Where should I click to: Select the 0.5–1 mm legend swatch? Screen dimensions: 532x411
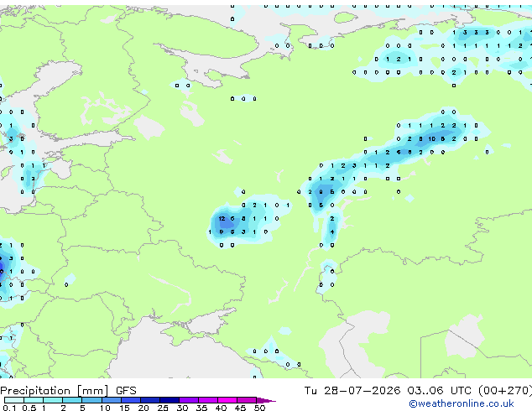[x=34, y=400]
